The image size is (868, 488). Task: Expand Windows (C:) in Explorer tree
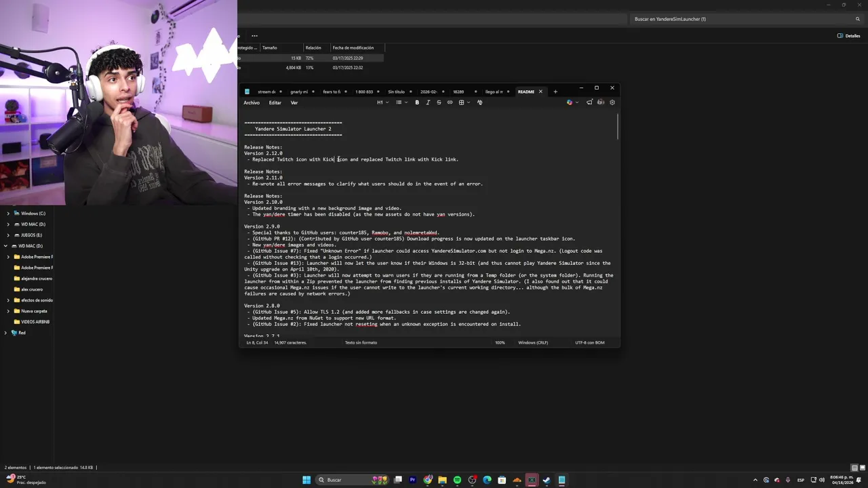8,213
